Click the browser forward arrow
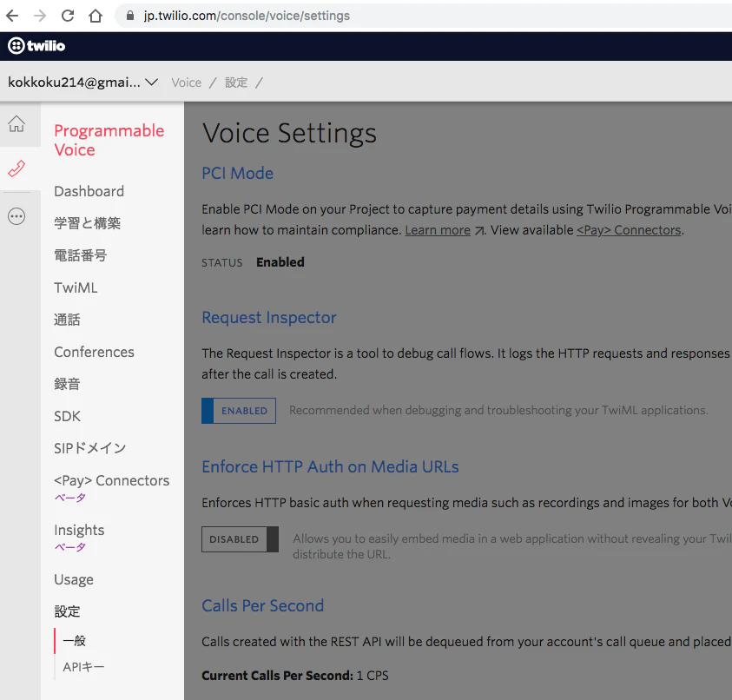The height and width of the screenshot is (700, 732). tap(40, 16)
